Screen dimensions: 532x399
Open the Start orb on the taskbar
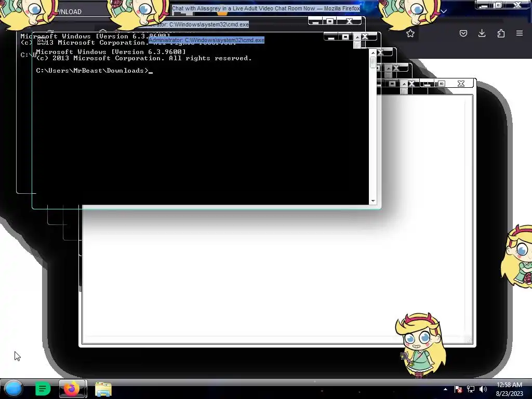point(14,389)
